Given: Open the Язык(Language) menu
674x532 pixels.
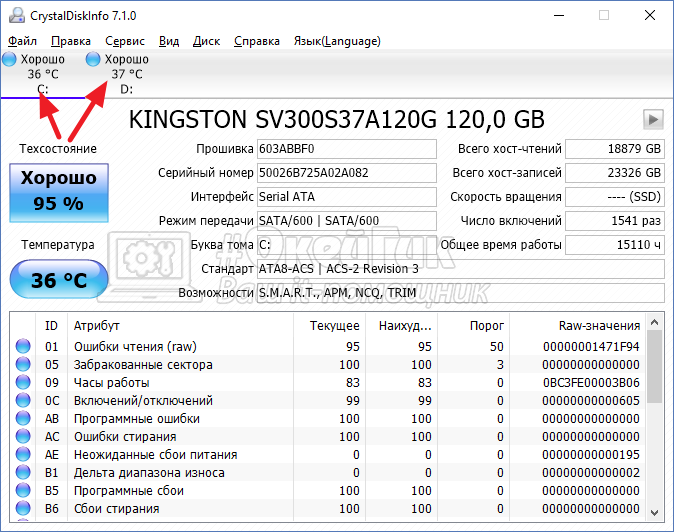Looking at the screenshot, I should tap(337, 41).
